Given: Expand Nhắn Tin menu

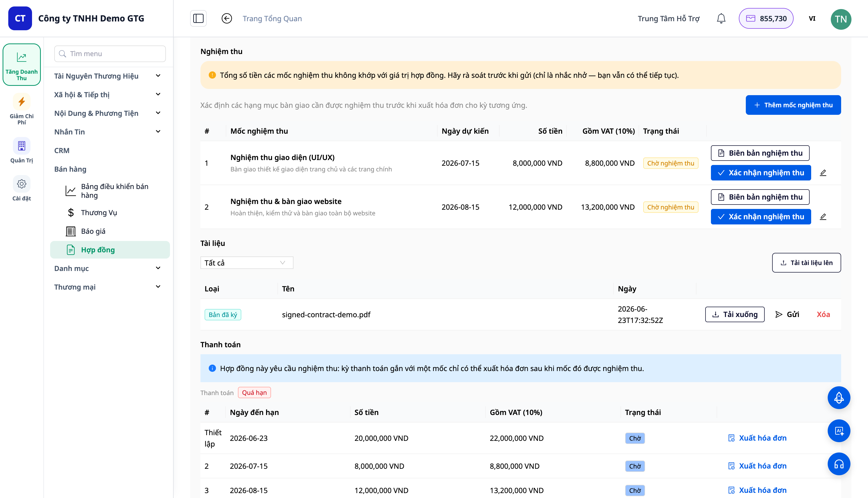Looking at the screenshot, I should tap(108, 132).
